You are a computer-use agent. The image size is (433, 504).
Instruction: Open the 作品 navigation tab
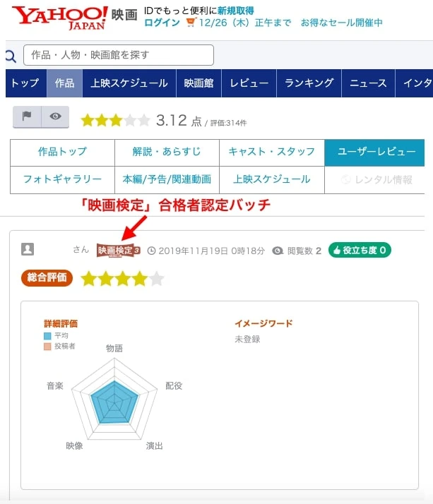(x=64, y=83)
